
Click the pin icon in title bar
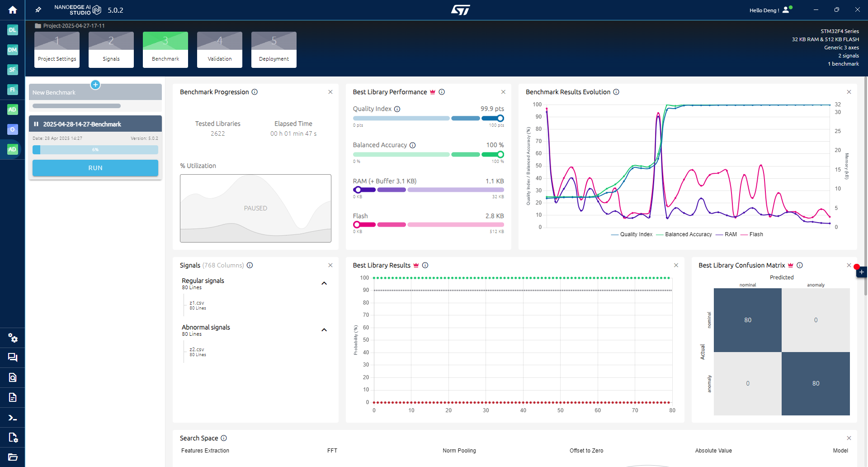point(38,10)
